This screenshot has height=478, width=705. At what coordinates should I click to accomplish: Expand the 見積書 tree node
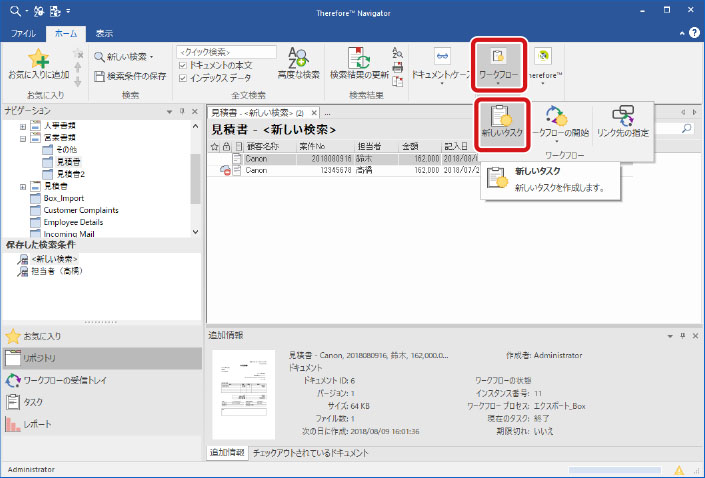tap(23, 186)
